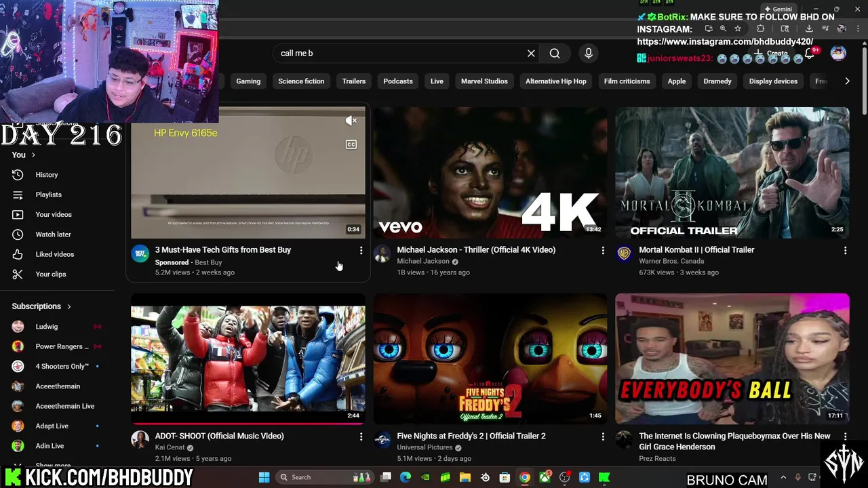
Task: Open Microsoft Edge from the taskbar
Action: (406, 477)
